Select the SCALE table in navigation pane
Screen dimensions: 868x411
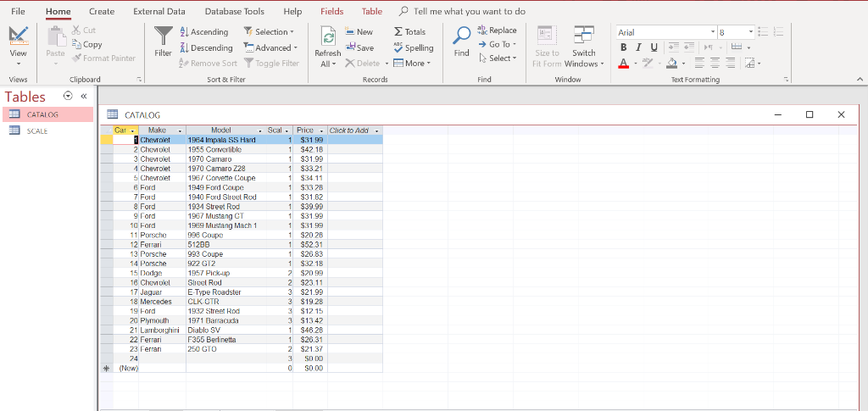[47, 131]
